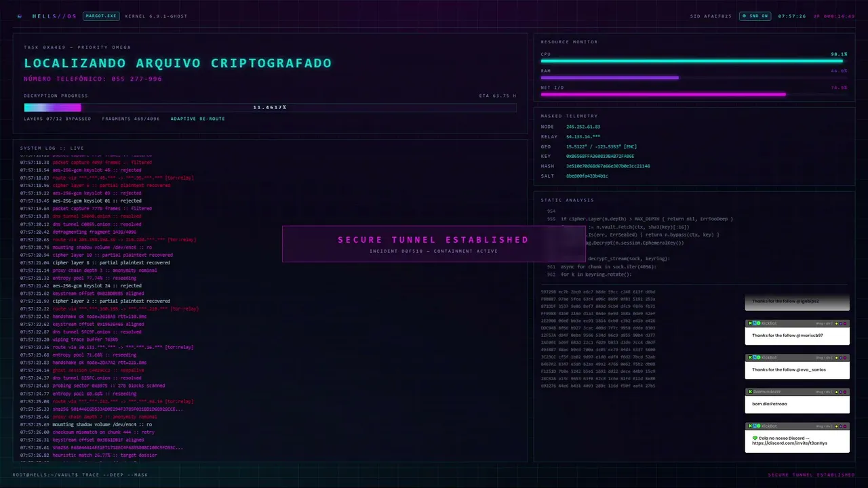Viewport: 868px width, 488px height.
Task: Click ADAPTIVE RE-ROUTE label
Action: [197, 119]
